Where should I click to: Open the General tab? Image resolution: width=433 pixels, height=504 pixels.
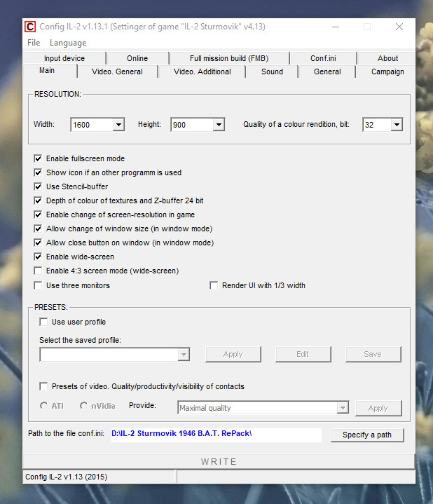pos(327,71)
